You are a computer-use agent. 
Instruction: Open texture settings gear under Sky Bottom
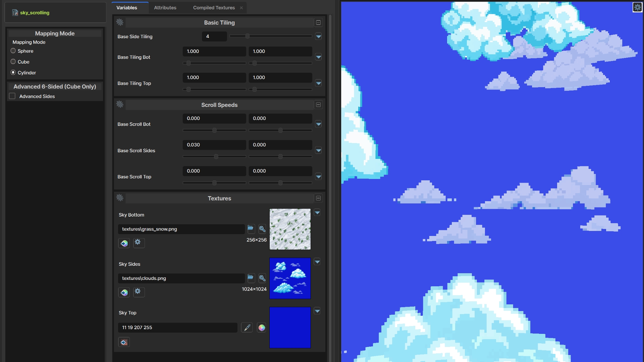138,242
